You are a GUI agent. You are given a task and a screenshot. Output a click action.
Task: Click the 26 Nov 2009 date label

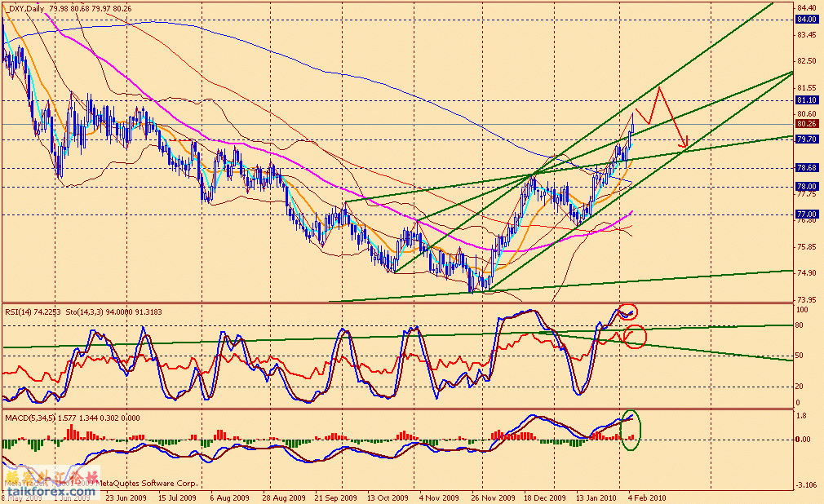493,497
